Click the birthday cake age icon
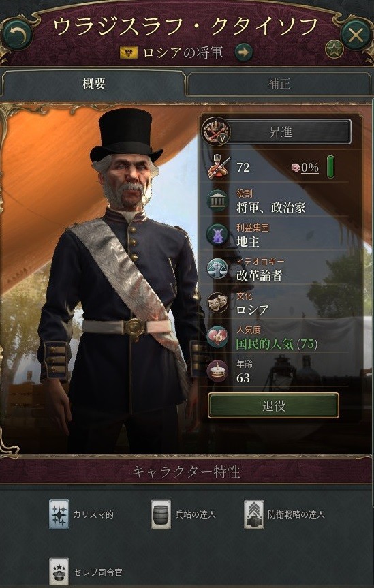The image size is (374, 588). click(217, 371)
